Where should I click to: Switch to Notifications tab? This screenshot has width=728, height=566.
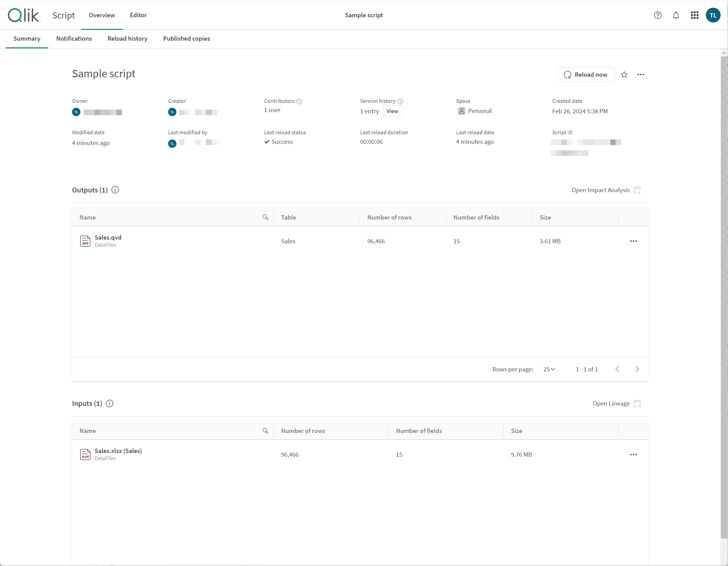74,38
